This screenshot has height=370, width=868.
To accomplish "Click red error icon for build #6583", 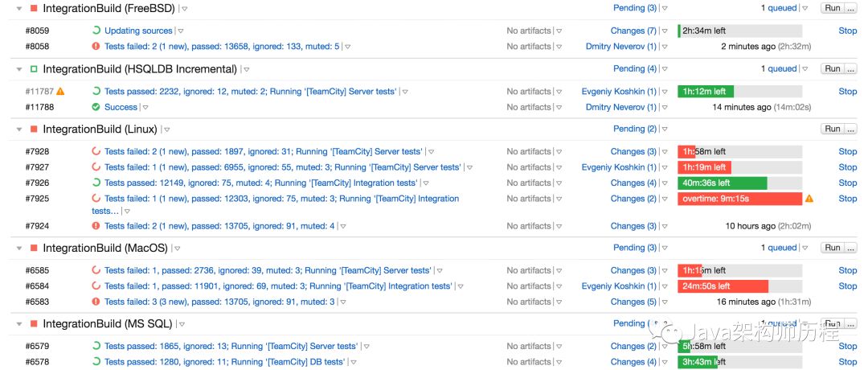I will 96,302.
